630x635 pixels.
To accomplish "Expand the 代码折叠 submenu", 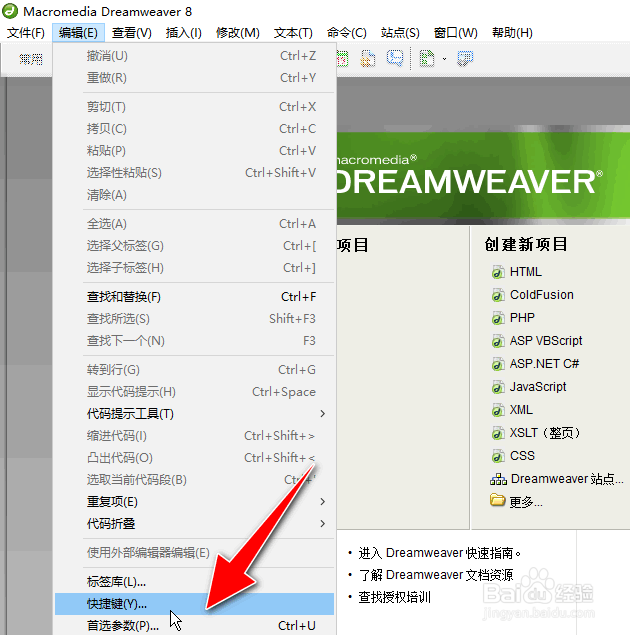I will click(194, 524).
